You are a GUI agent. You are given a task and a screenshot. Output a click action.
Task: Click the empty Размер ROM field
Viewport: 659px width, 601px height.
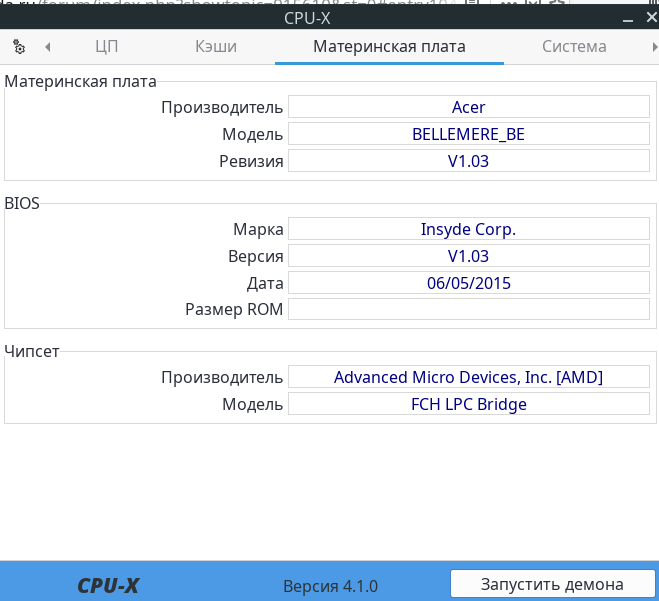pos(469,309)
